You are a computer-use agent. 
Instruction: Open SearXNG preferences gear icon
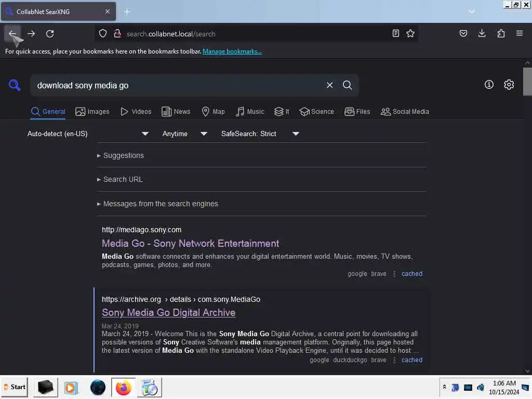509,85
